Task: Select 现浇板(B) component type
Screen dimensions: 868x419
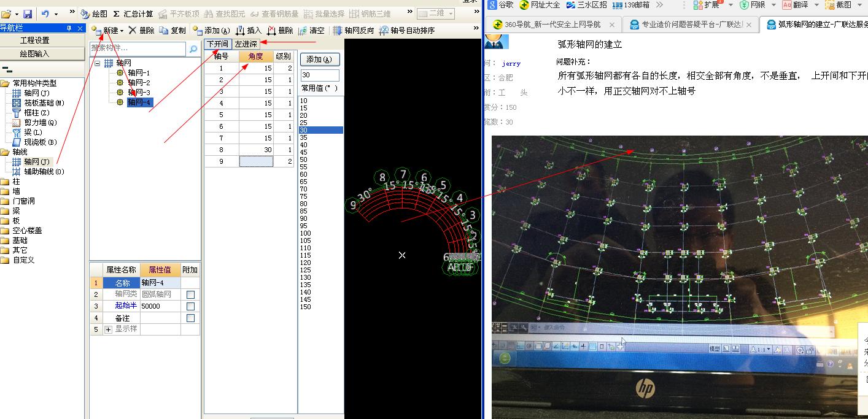Action: [x=34, y=142]
